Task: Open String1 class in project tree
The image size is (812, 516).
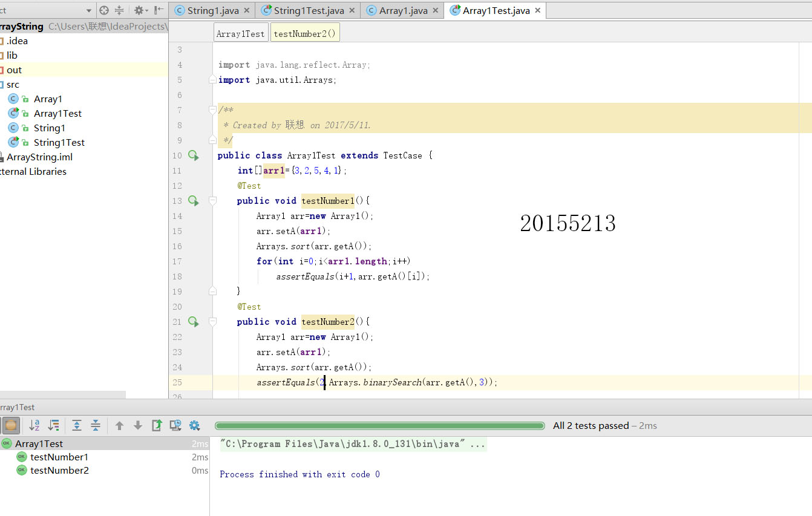Action: click(50, 128)
